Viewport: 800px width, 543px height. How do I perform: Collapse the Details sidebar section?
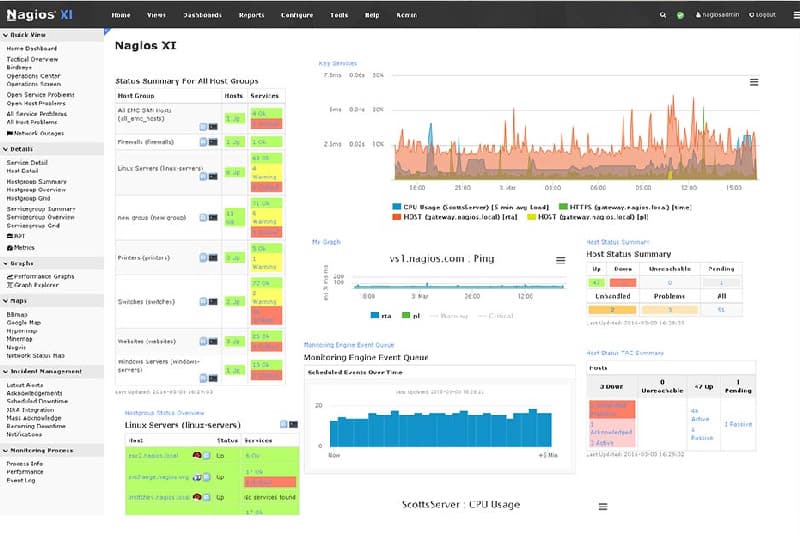pyautogui.click(x=18, y=149)
